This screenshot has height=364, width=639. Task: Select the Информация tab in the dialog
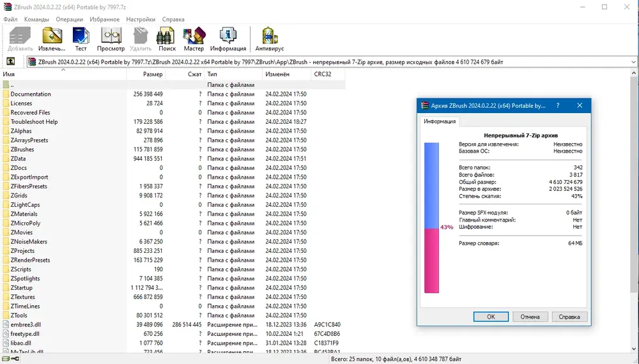(440, 121)
